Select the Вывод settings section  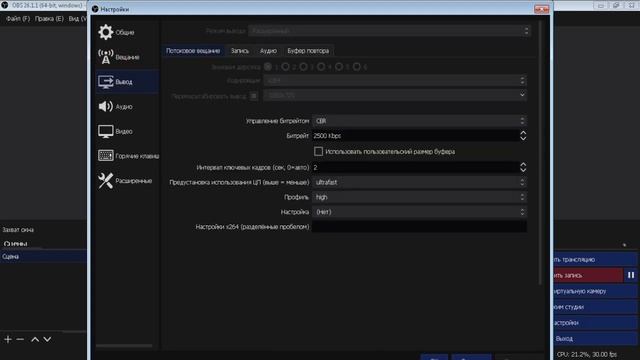(x=127, y=82)
